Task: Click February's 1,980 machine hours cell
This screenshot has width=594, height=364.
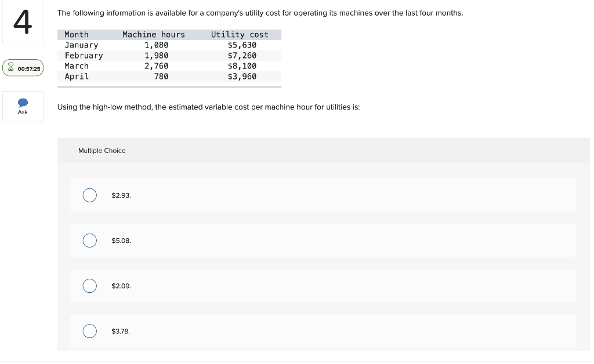Action: coord(156,56)
